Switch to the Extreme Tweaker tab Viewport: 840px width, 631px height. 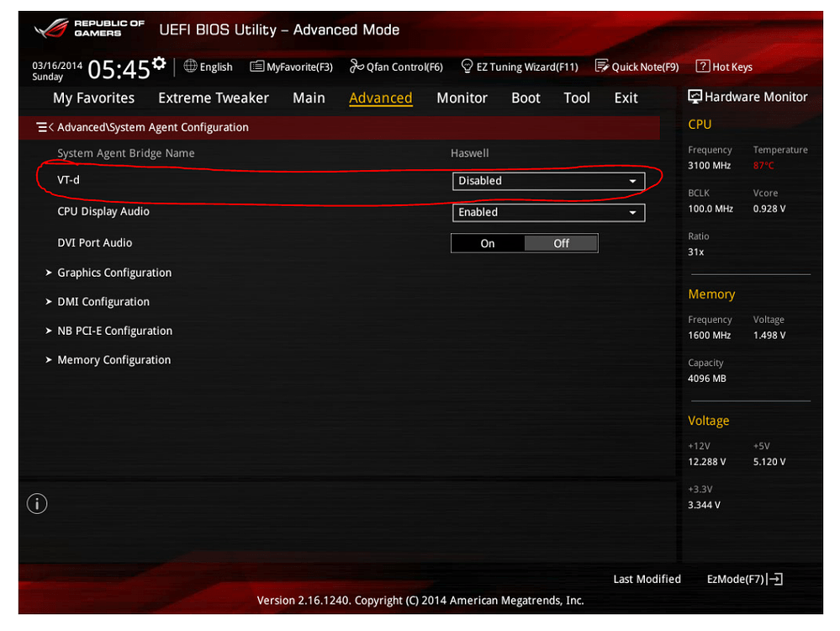213,98
